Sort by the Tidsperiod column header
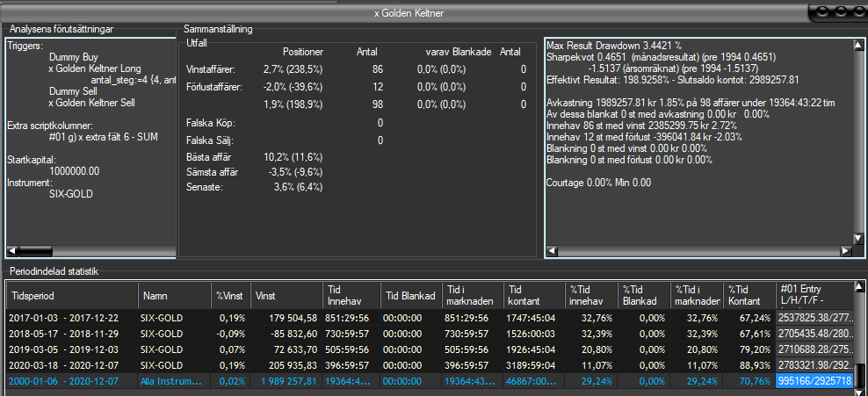Viewport: 868px width, 396px height. pyautogui.click(x=72, y=296)
